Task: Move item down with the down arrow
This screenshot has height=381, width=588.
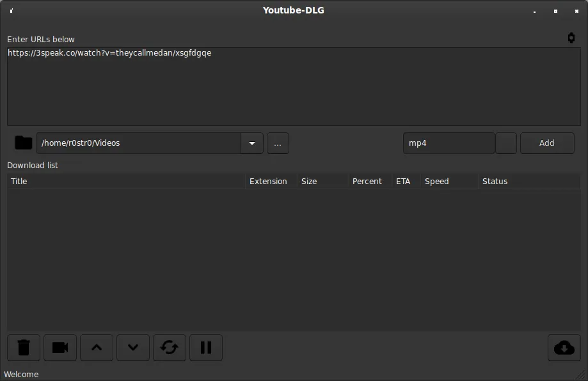Action: click(x=132, y=348)
